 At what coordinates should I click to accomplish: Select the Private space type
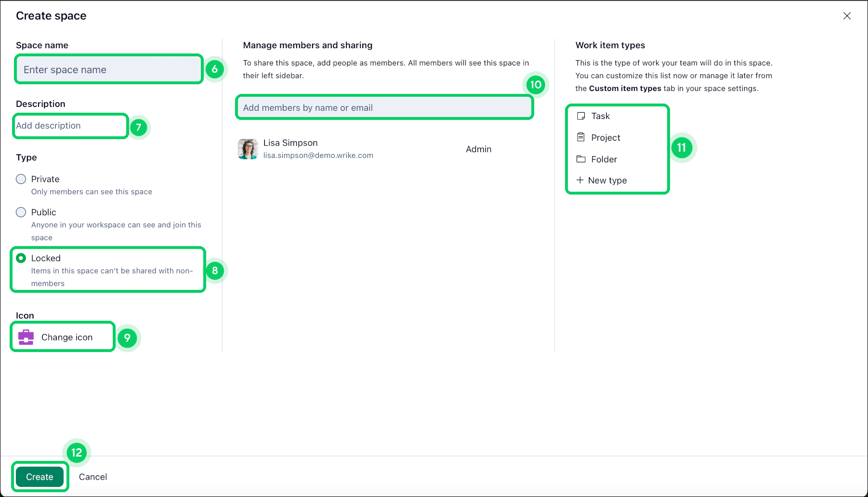click(x=21, y=179)
